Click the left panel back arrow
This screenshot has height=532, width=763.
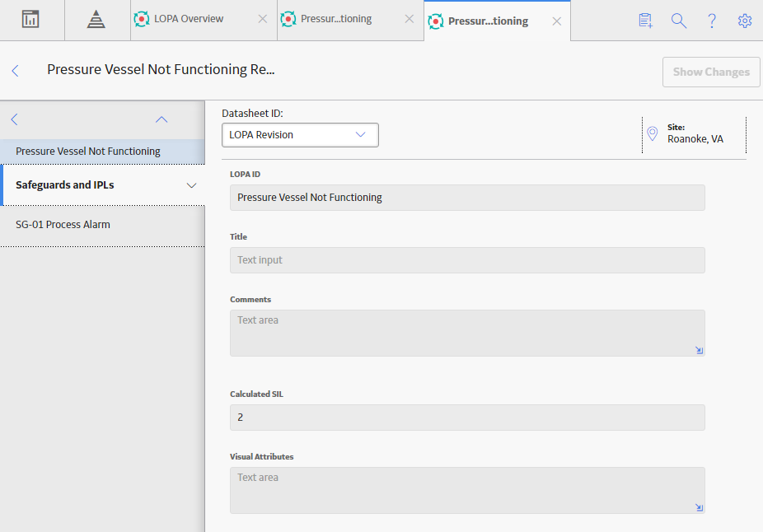coord(14,119)
